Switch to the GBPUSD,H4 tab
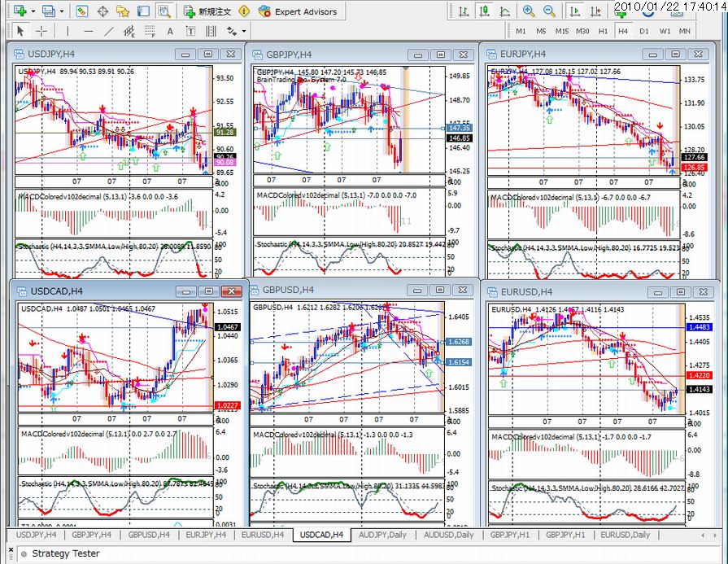Image resolution: width=728 pixels, height=564 pixels. pos(149,535)
